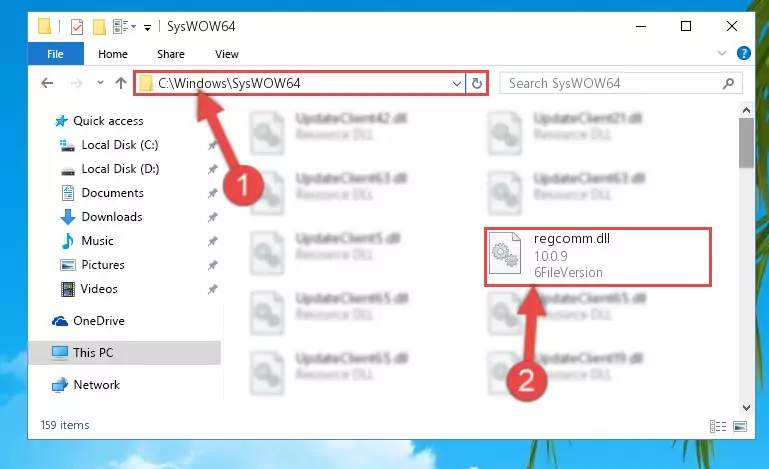Click pin icon beside Music
Screen dimensions: 769x469
pyautogui.click(x=212, y=241)
